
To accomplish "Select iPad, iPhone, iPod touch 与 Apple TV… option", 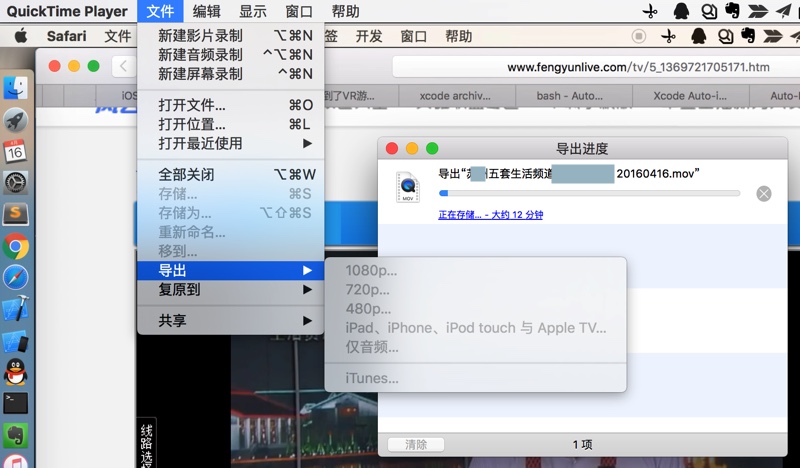I will [x=476, y=328].
